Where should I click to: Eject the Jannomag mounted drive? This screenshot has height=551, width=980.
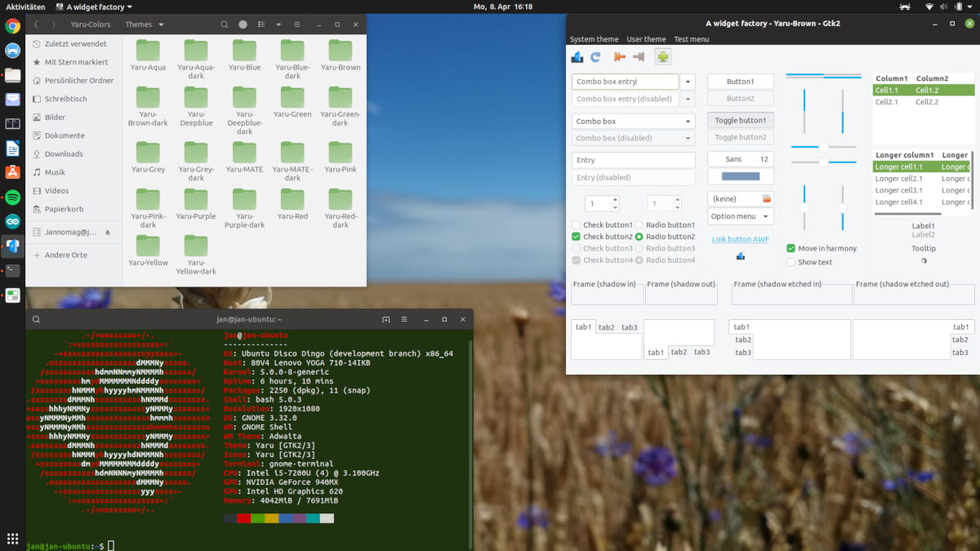108,233
